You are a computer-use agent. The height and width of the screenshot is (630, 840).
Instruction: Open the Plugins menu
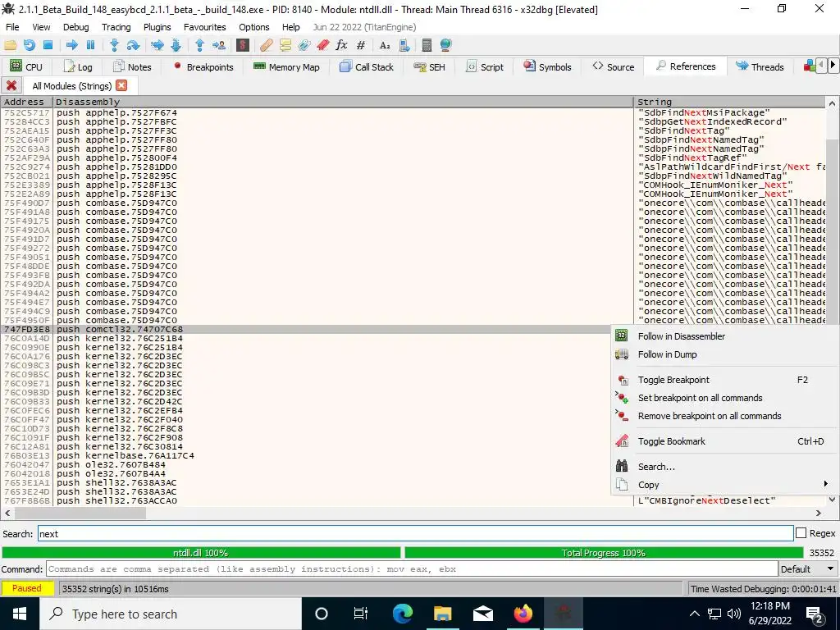157,27
